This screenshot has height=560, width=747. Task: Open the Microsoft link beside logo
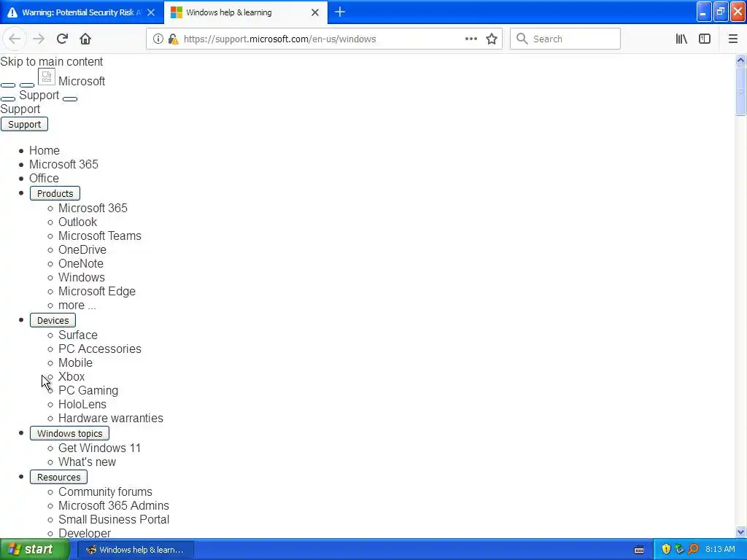point(82,82)
